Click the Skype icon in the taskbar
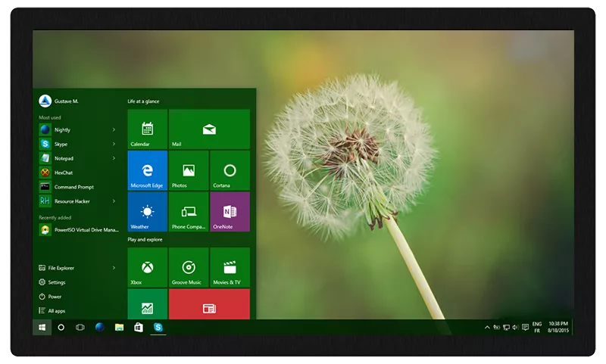The width and height of the screenshot is (606, 364). [x=158, y=327]
